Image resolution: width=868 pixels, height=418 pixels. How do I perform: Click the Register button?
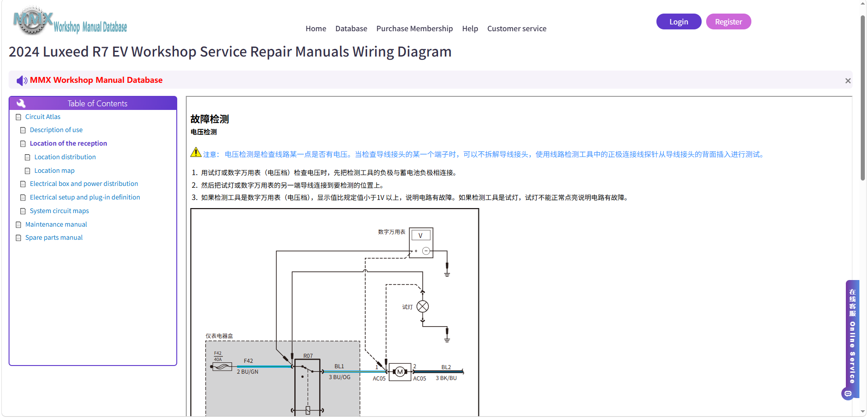pyautogui.click(x=728, y=22)
